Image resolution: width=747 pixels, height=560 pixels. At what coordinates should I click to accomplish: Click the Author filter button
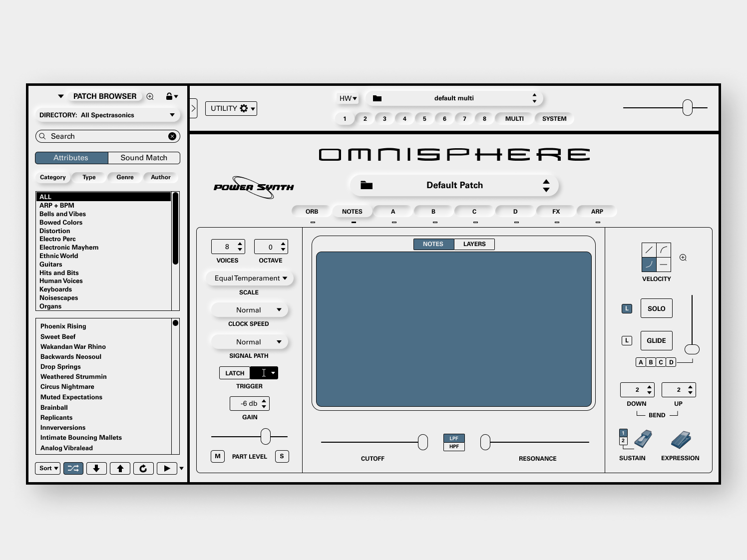[x=161, y=177]
